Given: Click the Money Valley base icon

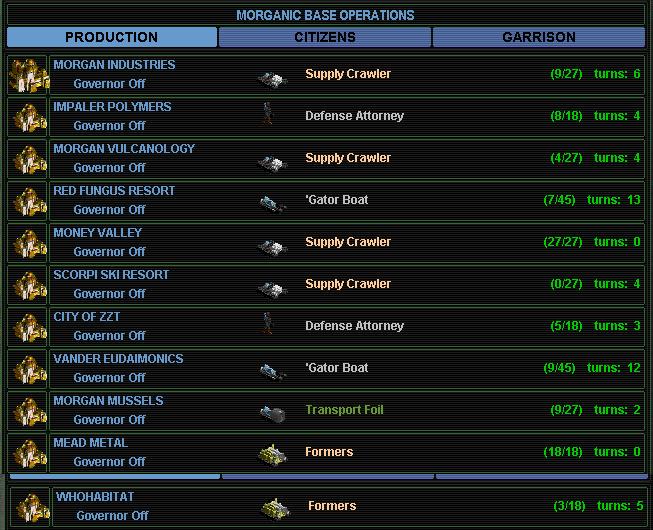Looking at the screenshot, I should tap(27, 243).
